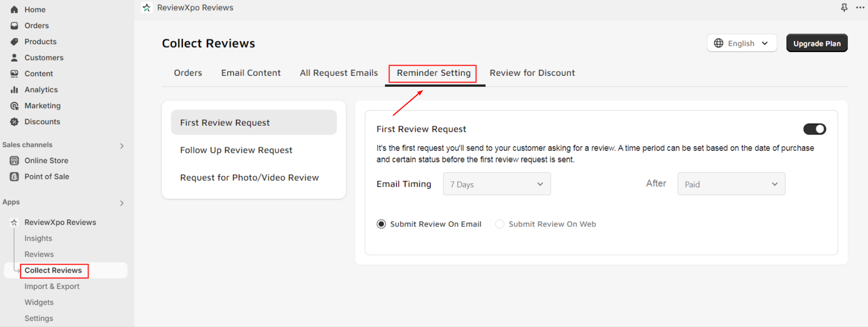Click the Upgrade Plan button

817,43
